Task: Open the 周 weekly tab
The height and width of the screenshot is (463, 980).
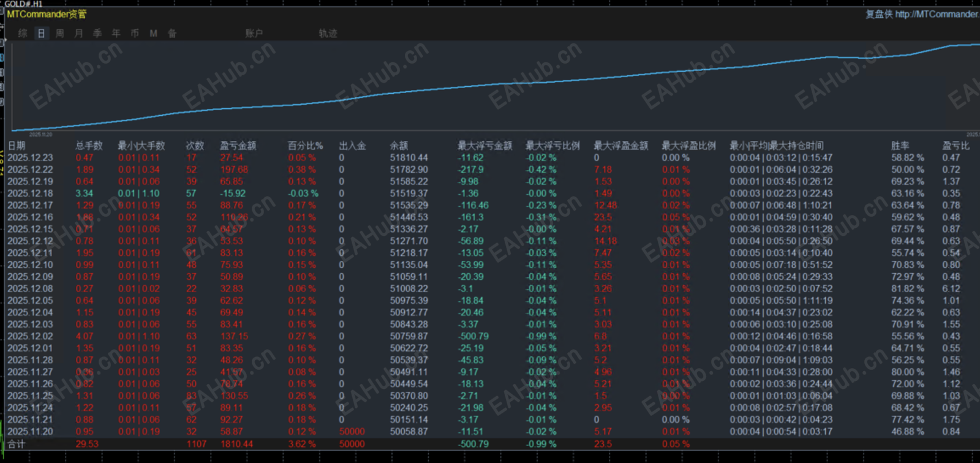Action: (60, 33)
